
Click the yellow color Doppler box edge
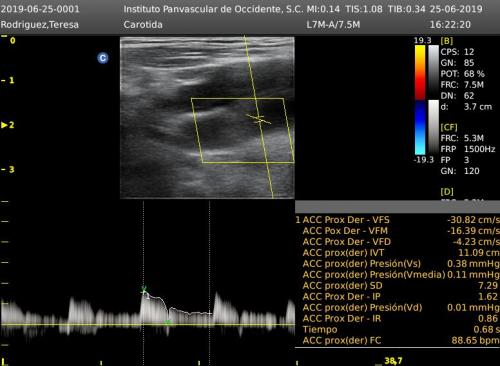pos(237,98)
